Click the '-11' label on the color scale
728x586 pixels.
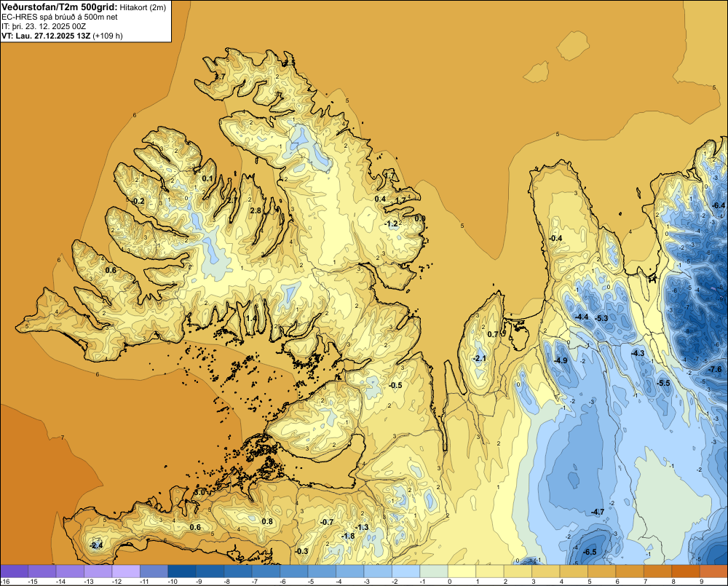pos(144,582)
